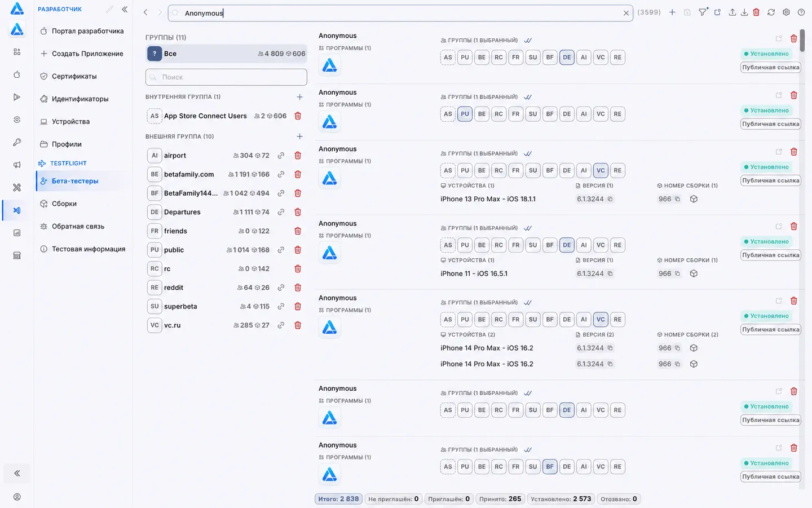Select the vc.ru group row
This screenshot has width=812, height=508.
point(226,325)
